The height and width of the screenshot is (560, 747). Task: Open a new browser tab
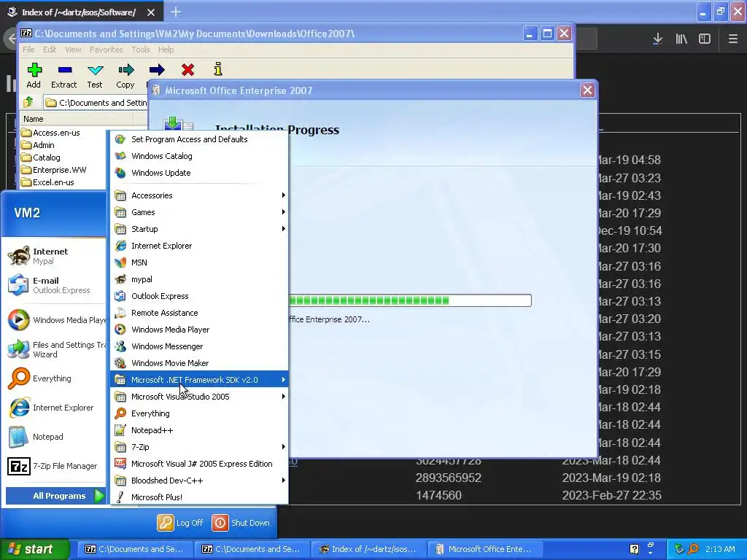click(x=176, y=12)
